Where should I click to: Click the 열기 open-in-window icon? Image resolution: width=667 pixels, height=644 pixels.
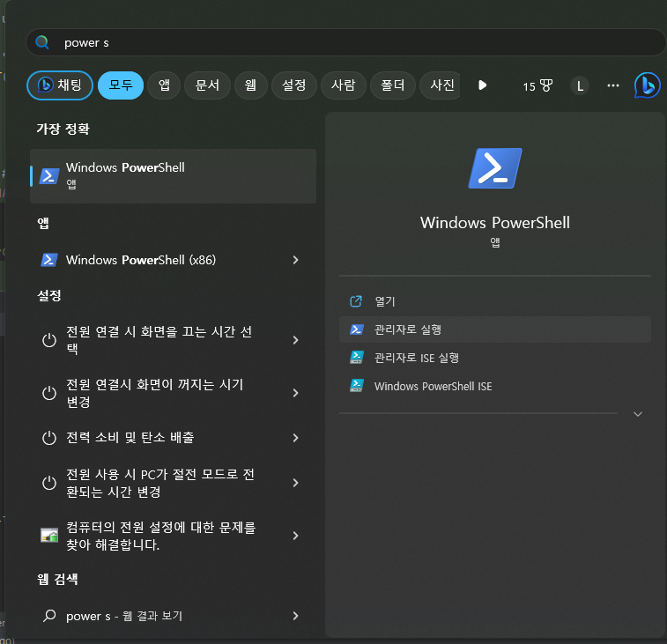click(x=356, y=301)
